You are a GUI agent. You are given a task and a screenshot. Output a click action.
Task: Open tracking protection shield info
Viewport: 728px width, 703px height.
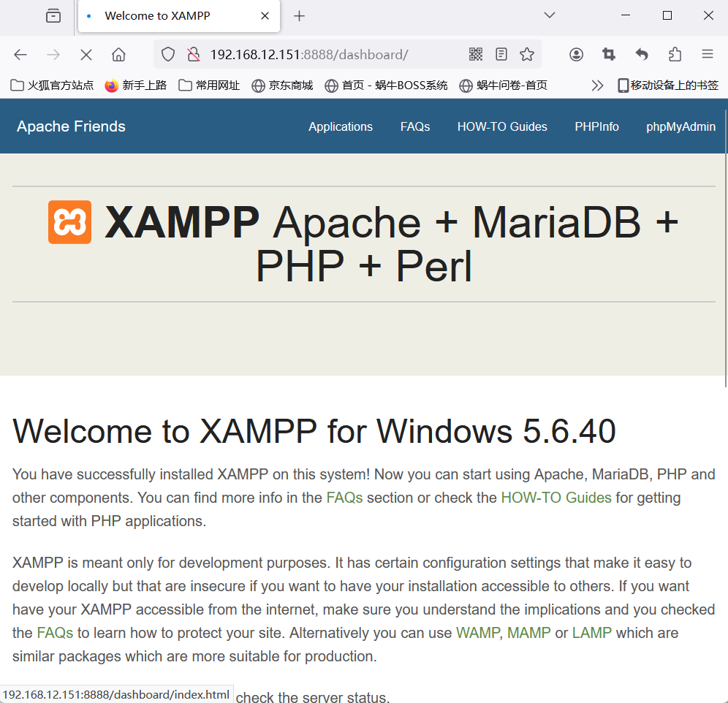coord(168,54)
